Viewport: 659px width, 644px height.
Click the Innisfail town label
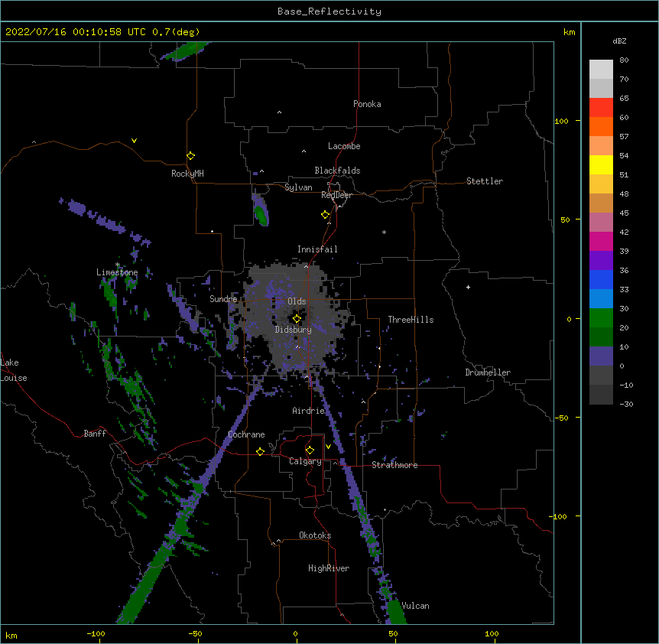click(317, 249)
